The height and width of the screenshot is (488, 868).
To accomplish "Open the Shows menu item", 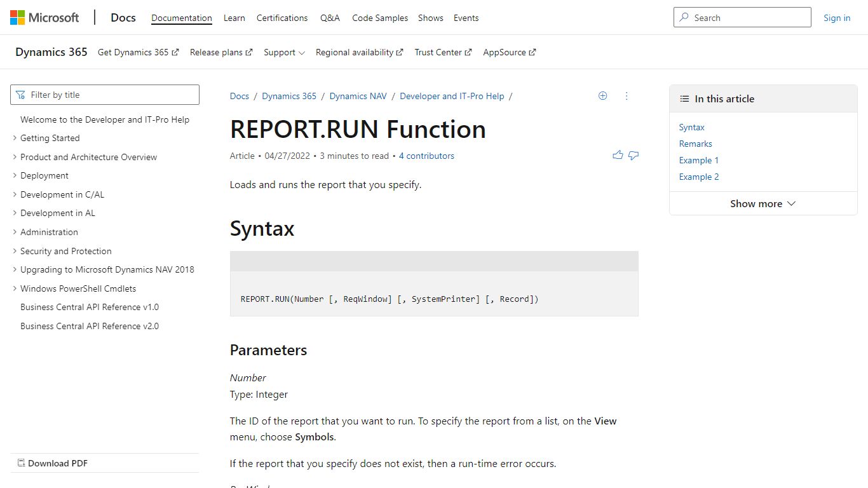I will 431,18.
